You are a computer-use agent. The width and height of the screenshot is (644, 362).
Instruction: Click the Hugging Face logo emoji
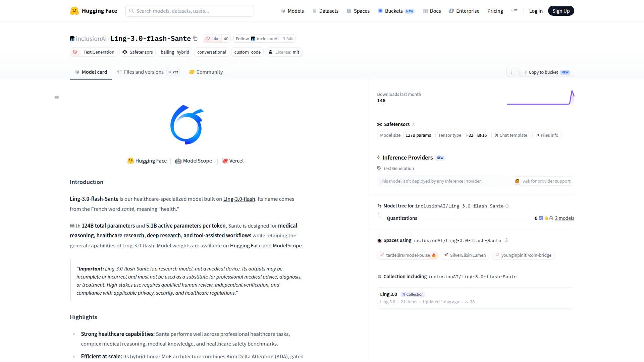coord(74,11)
